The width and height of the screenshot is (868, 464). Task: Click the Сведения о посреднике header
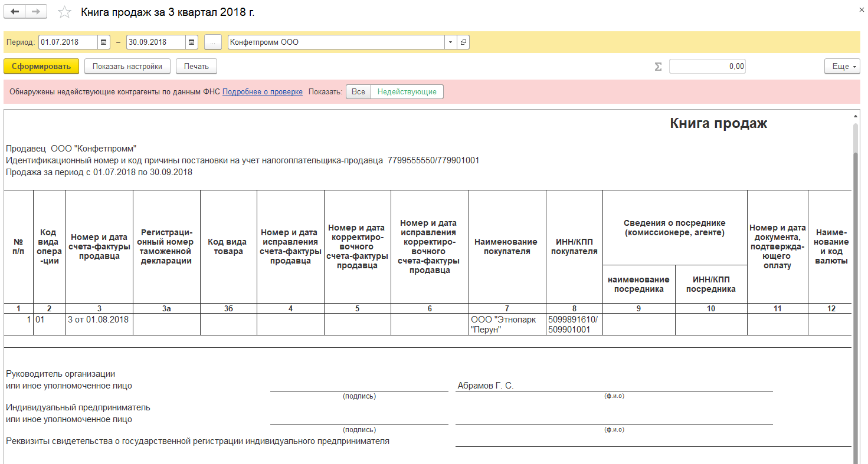click(674, 228)
